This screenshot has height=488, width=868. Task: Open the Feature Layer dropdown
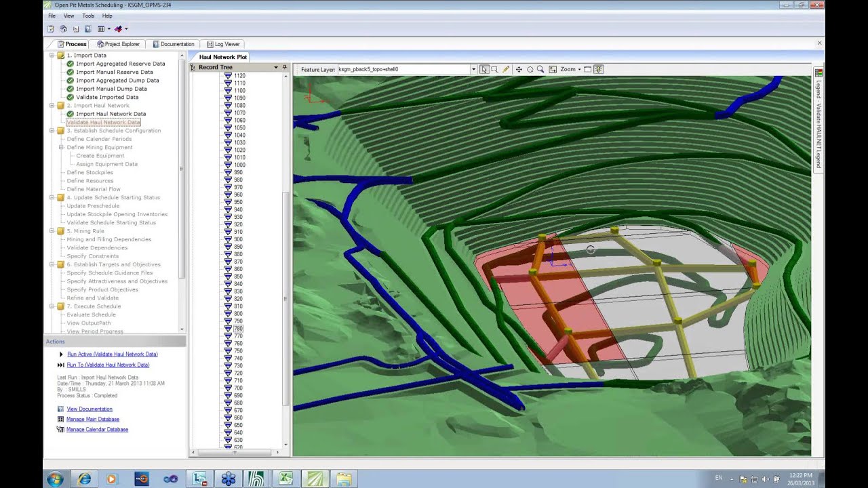point(473,69)
